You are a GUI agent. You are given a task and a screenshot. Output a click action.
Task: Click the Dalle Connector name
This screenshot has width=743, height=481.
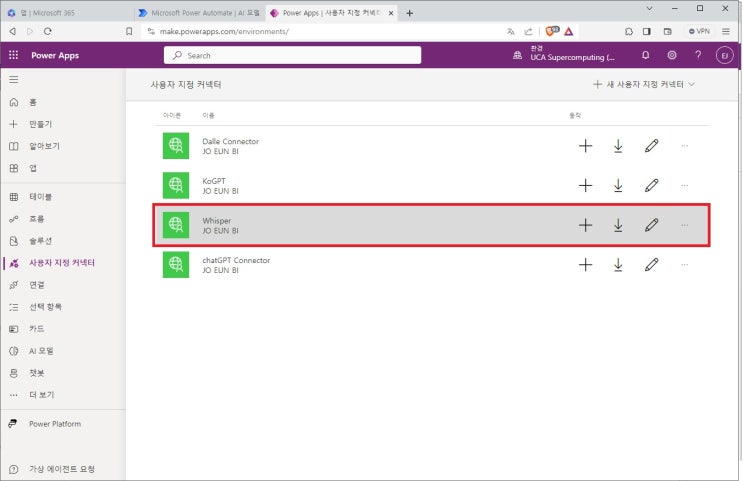pos(230,141)
